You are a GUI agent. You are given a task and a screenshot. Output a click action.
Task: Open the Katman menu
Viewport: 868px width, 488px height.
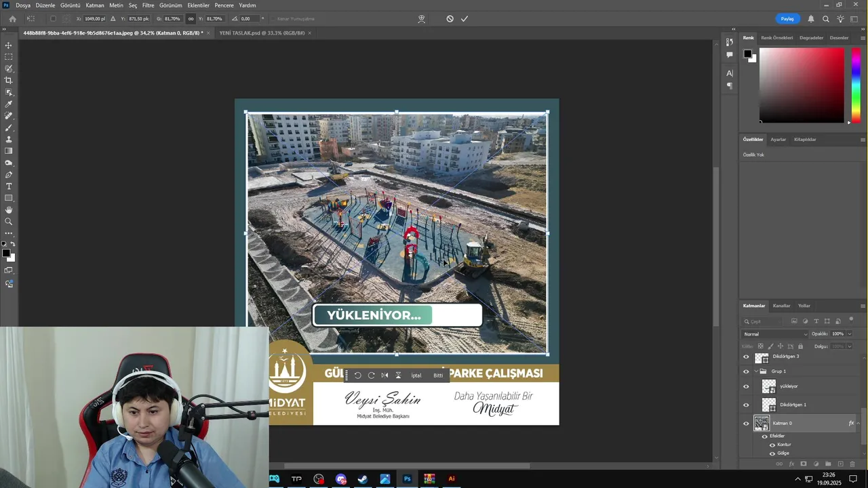click(x=95, y=5)
